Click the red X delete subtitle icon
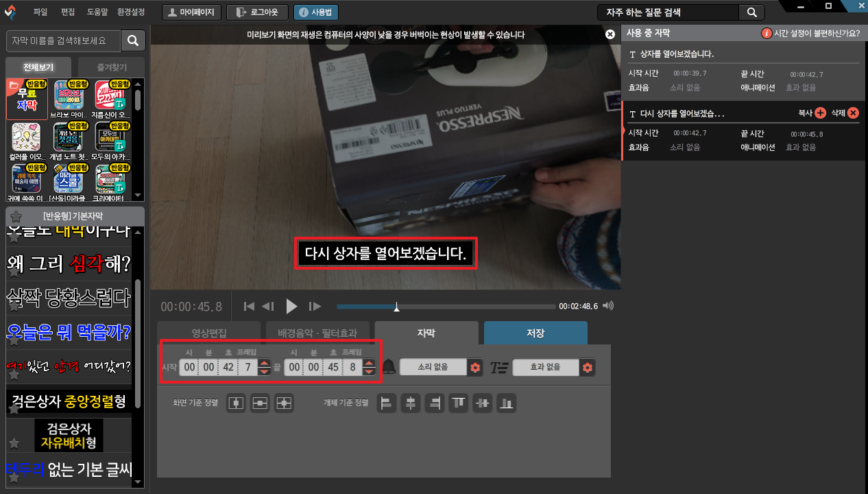 click(x=853, y=113)
